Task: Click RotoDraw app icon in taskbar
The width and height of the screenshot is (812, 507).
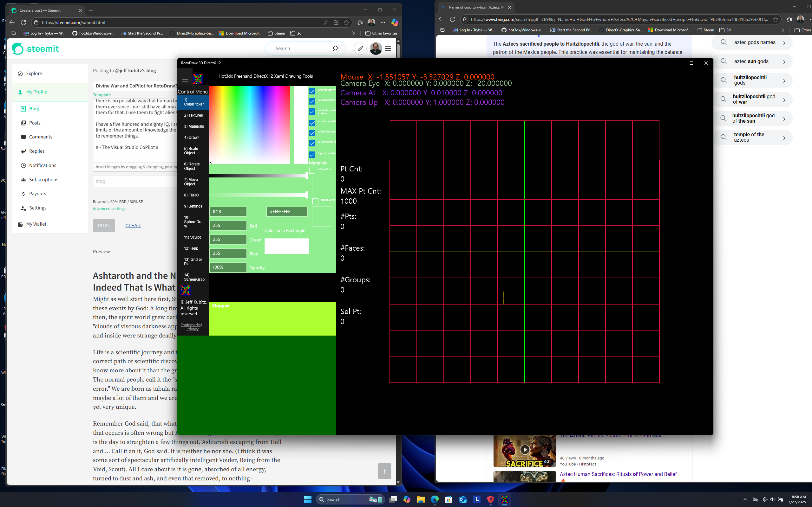Action: click(504, 499)
